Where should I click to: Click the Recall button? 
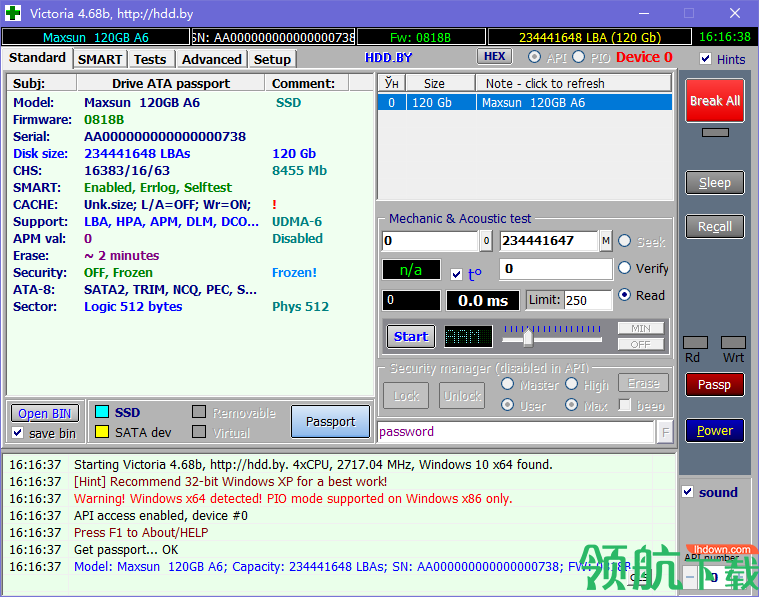click(x=715, y=227)
